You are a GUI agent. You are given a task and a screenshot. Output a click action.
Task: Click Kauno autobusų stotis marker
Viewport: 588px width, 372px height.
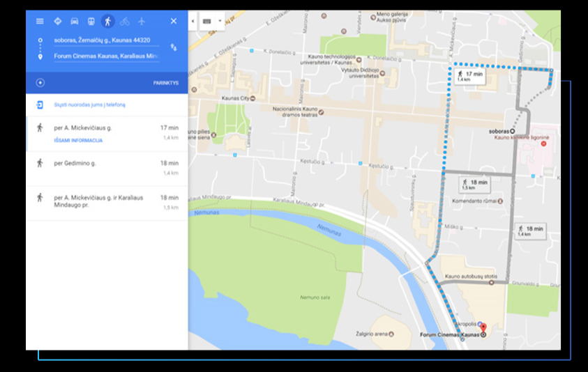coord(491,283)
